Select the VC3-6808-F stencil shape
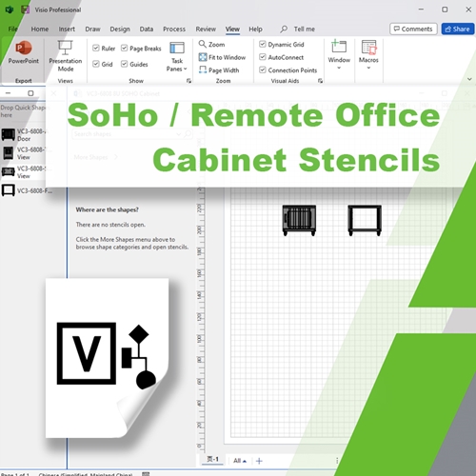 pyautogui.click(x=27, y=190)
